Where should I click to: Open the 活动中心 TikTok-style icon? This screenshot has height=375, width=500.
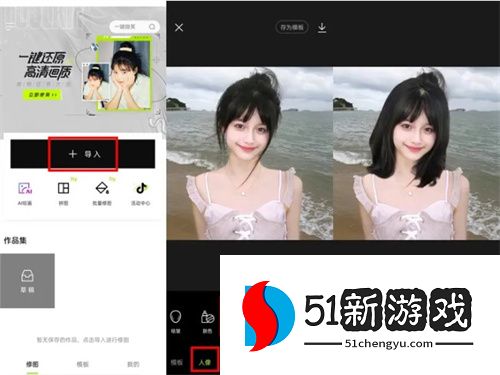[141, 188]
